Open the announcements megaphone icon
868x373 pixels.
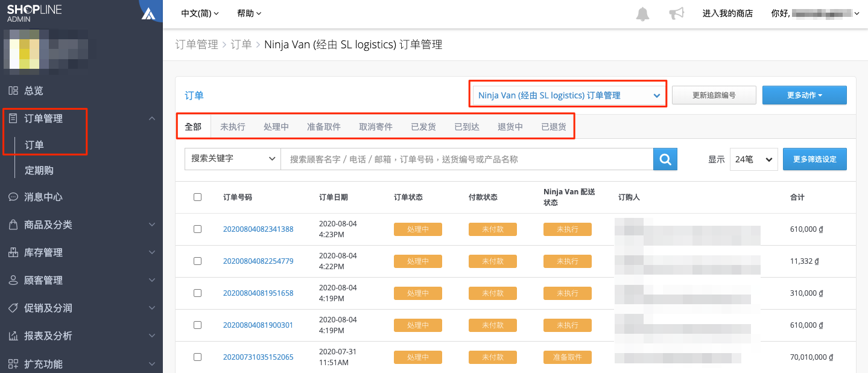click(x=677, y=13)
